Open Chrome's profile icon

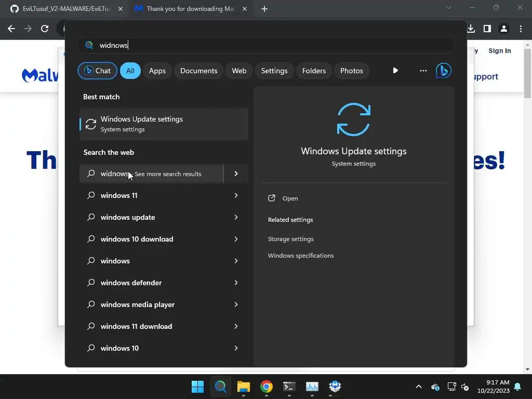pyautogui.click(x=504, y=29)
